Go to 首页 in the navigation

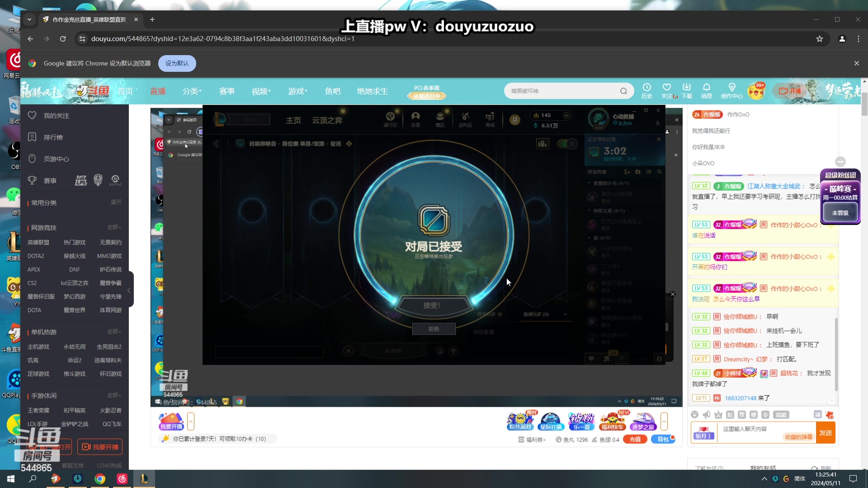pyautogui.click(x=125, y=91)
